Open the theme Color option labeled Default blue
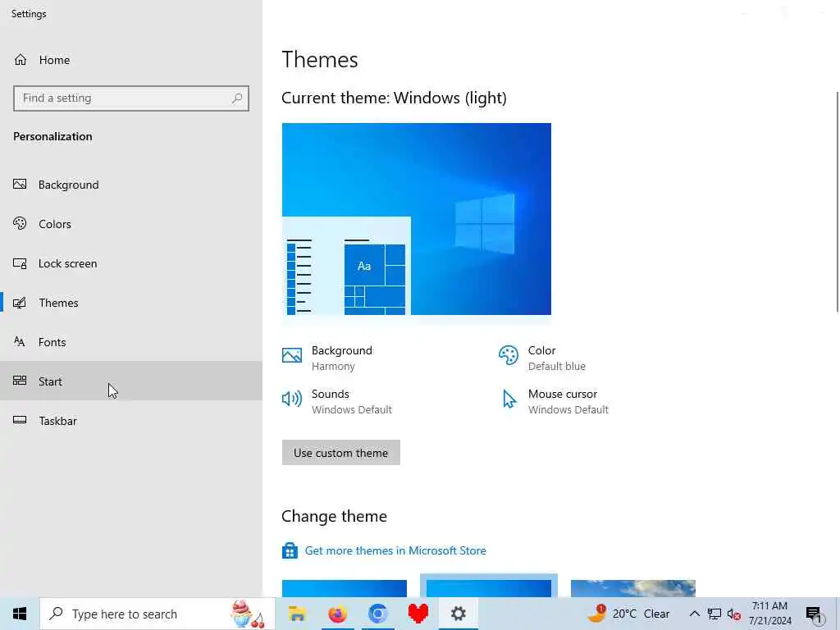The height and width of the screenshot is (630, 840). pos(542,358)
